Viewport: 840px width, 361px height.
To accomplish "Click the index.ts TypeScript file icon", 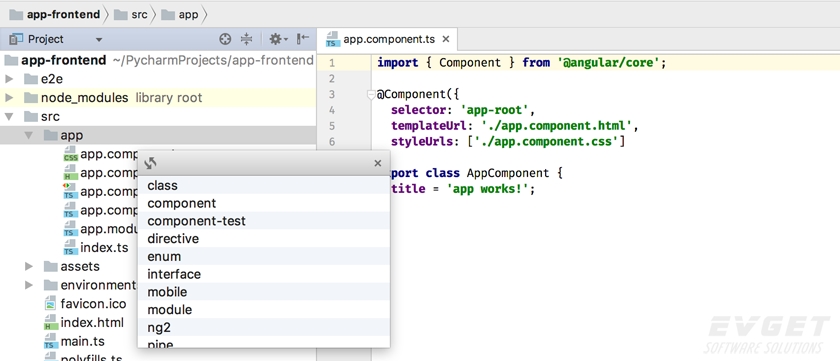I will (x=71, y=248).
